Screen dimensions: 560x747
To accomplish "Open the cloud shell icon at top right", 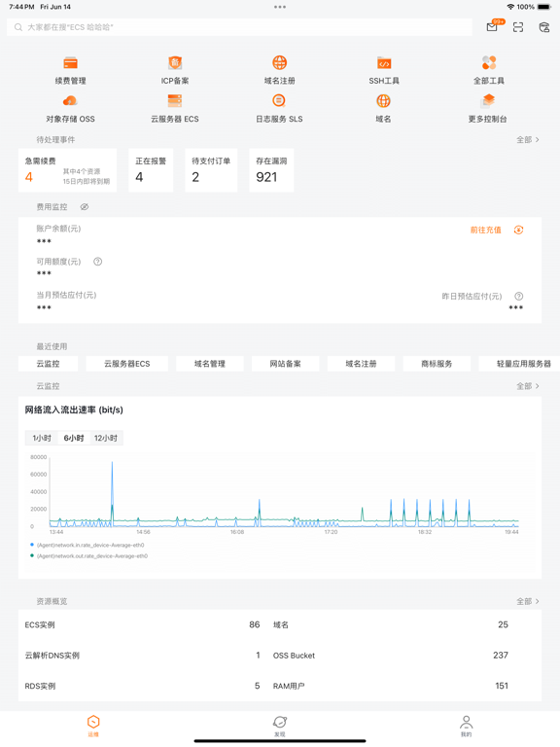I will coord(543,27).
